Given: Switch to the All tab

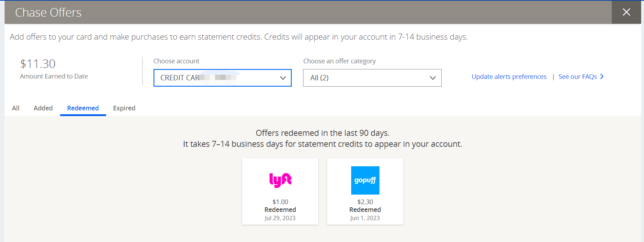Looking at the screenshot, I should point(16,108).
